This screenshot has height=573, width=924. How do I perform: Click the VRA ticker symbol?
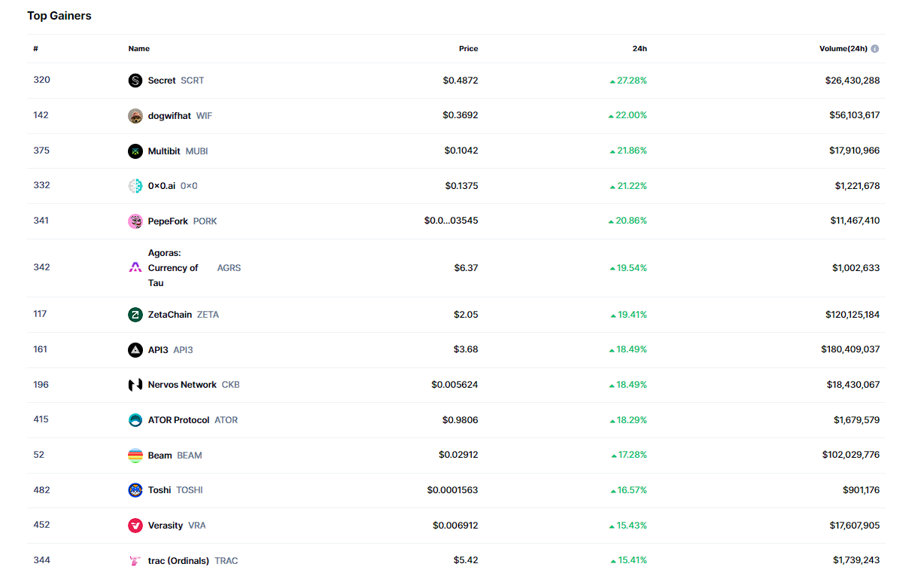197,526
